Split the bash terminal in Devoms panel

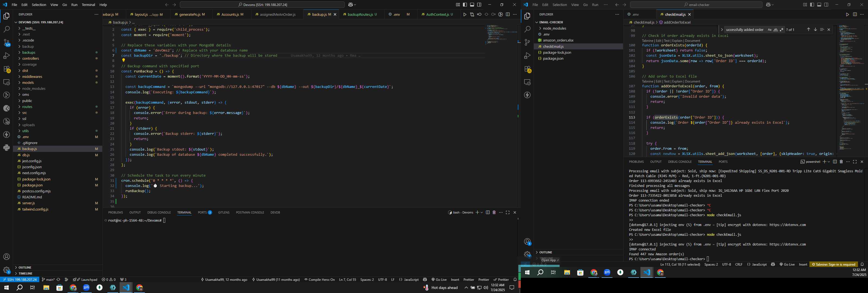point(488,212)
